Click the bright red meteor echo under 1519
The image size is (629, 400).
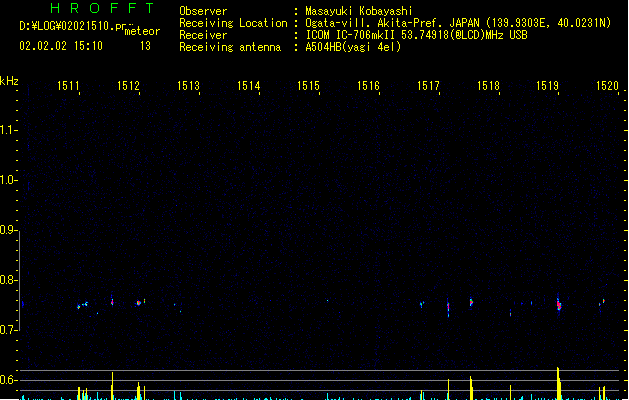point(559,305)
